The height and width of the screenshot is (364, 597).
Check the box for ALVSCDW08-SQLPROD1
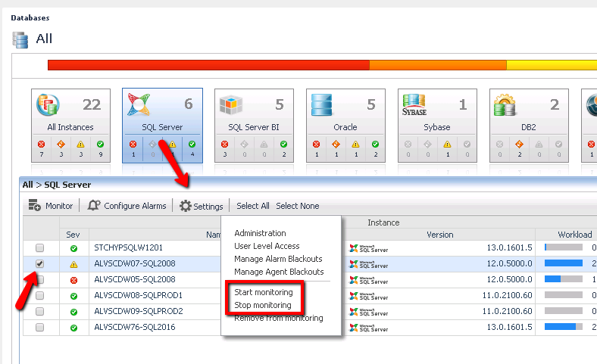39,296
